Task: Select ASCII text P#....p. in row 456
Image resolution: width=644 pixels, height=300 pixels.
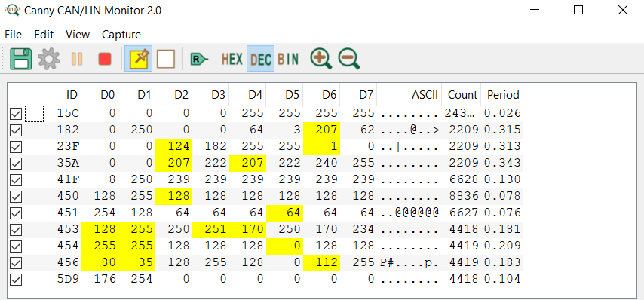Action: 409,262
